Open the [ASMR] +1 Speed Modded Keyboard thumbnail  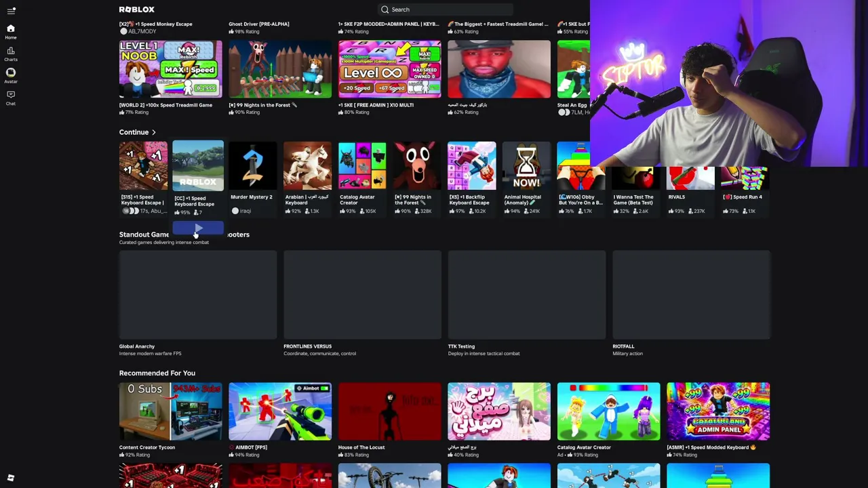click(718, 411)
